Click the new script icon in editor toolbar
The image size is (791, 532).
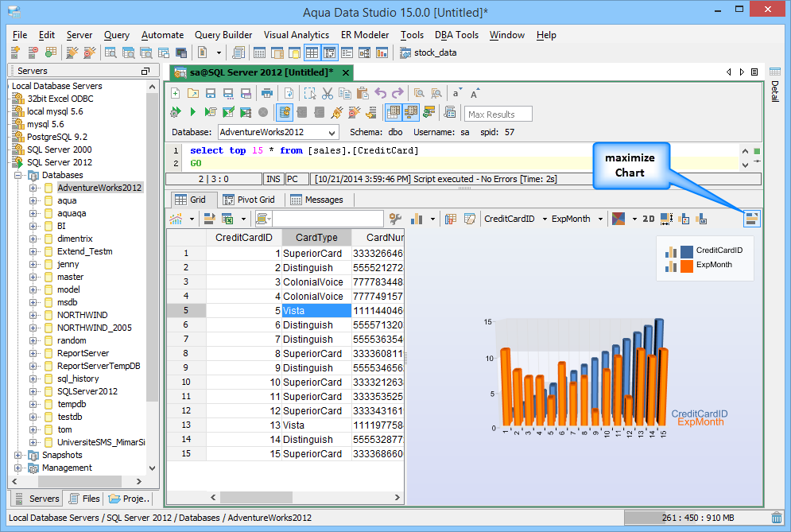coord(175,93)
